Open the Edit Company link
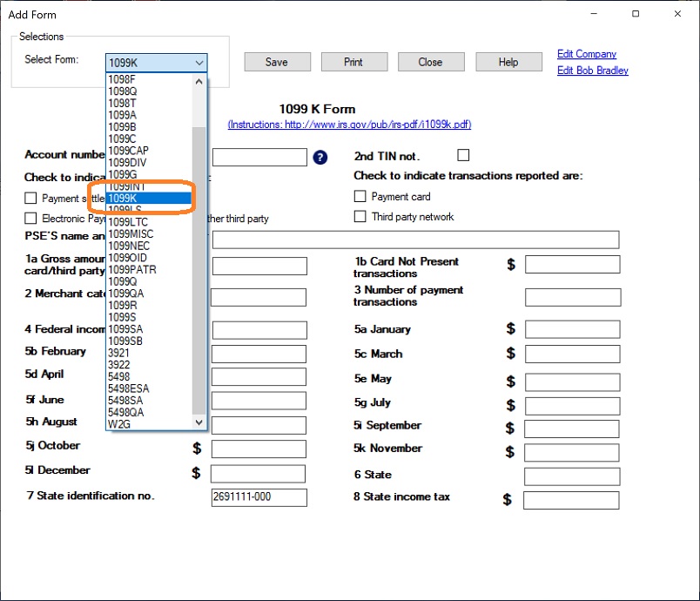The height and width of the screenshot is (601, 700). pos(586,54)
